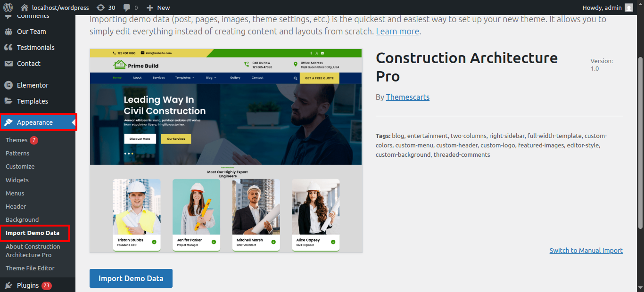Follow the Switch to Manual Import link
The height and width of the screenshot is (292, 644).
tap(586, 251)
